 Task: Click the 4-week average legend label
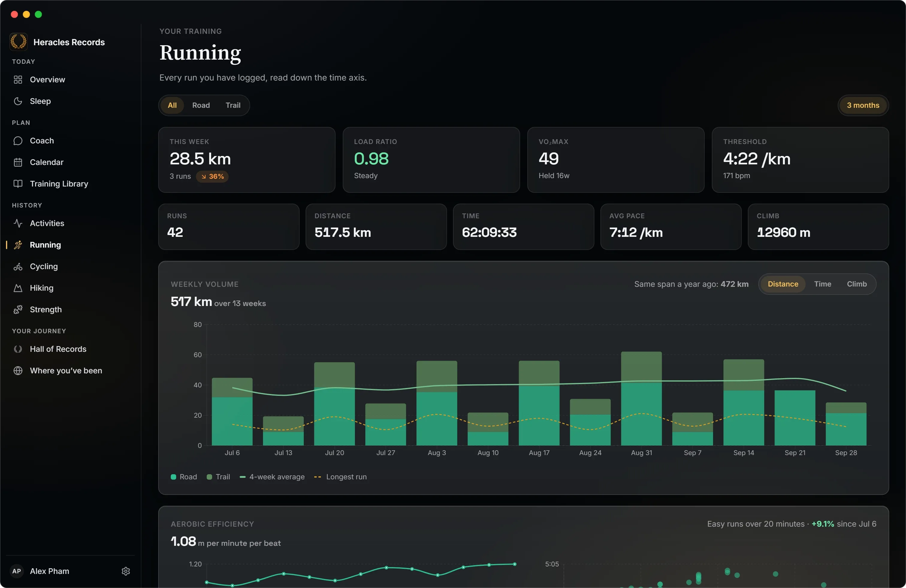[x=277, y=477]
